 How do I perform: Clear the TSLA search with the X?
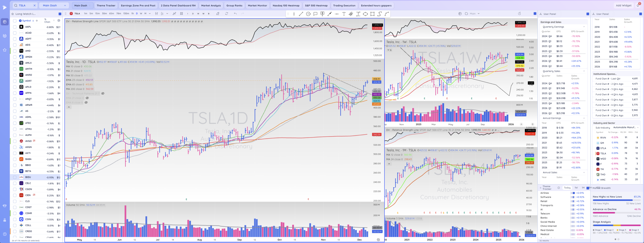[x=34, y=5]
